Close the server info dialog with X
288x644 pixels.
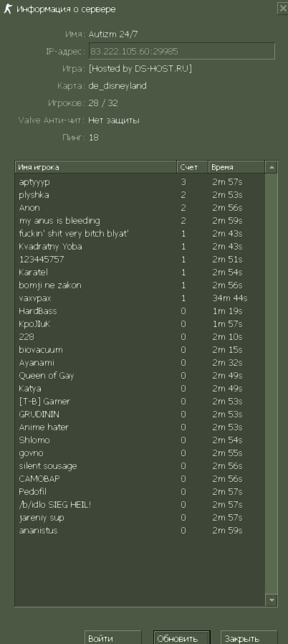pyautogui.click(x=283, y=9)
